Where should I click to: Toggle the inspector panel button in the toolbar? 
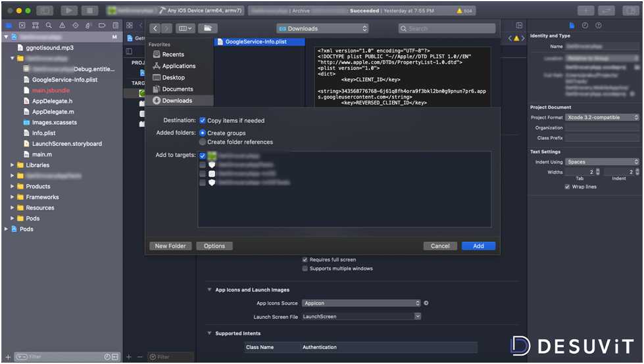[x=631, y=11]
